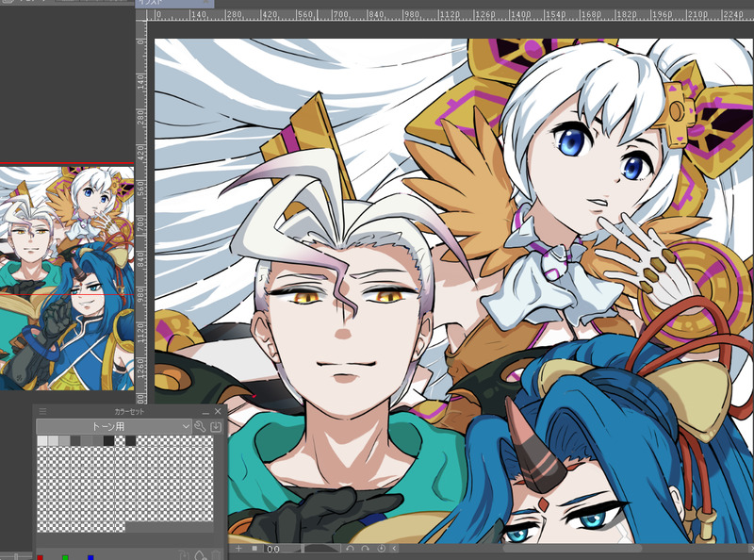Click the left scroll arrow under canvas
Screen dimensions: 754x560
tap(395, 549)
